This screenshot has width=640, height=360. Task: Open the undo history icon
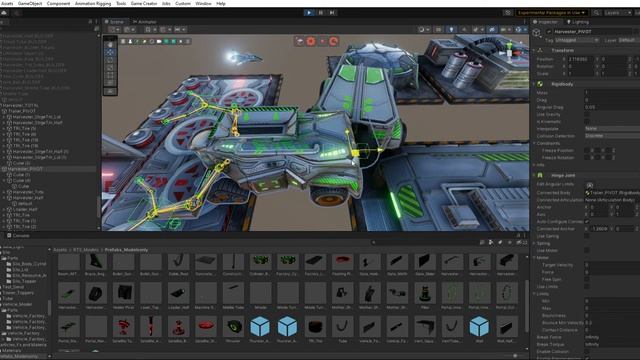coord(508,13)
